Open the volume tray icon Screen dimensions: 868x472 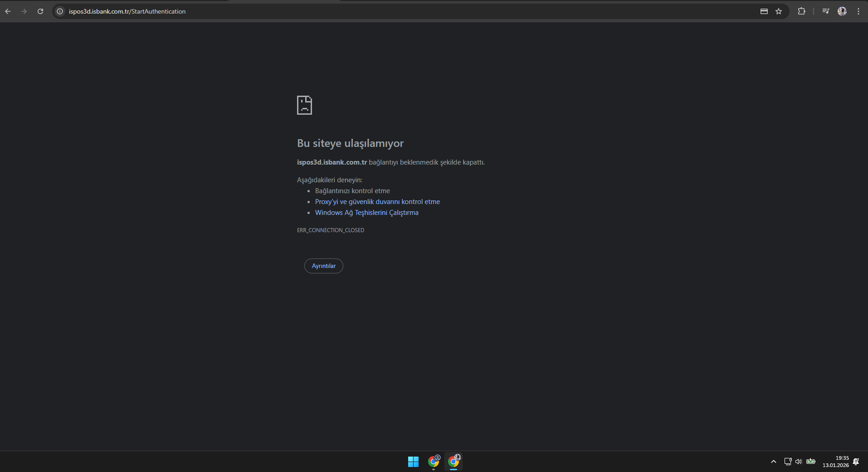tap(799, 462)
